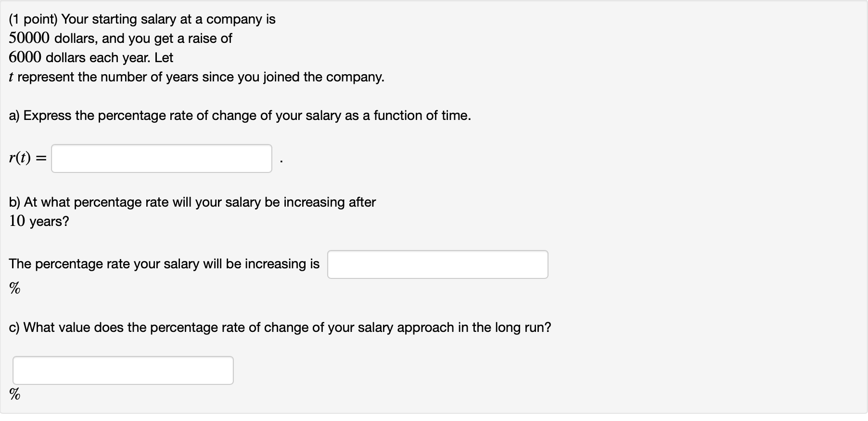Viewport: 868px width, 421px height.
Task: Click the r(t) answer input field
Action: [161, 158]
